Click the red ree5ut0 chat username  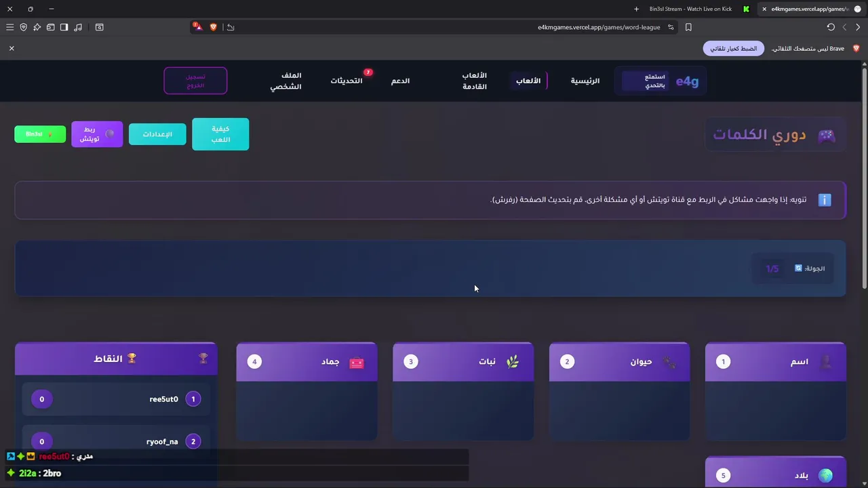coord(54,456)
